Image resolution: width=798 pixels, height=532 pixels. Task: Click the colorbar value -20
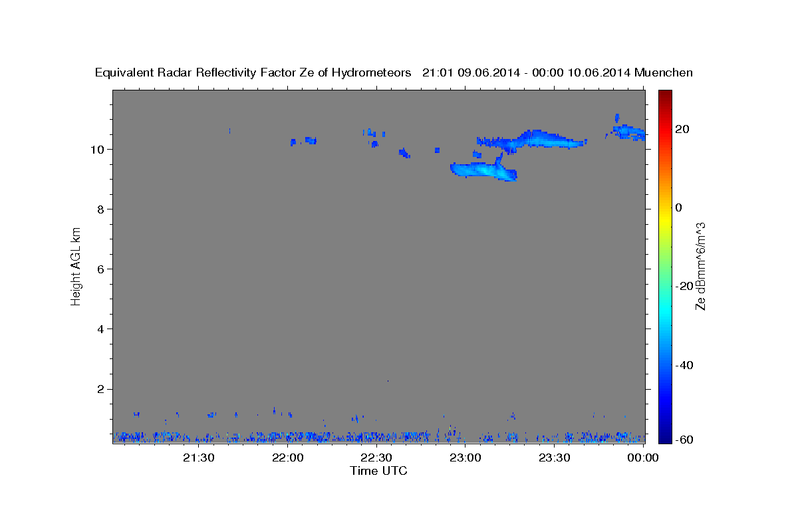[x=684, y=286]
